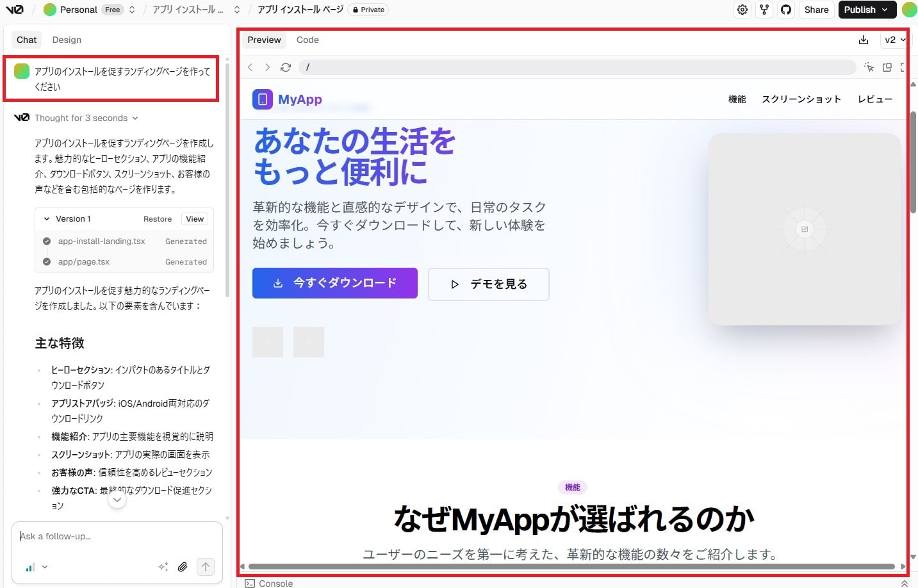Image resolution: width=918 pixels, height=588 pixels.
Task: Attach a file with the paperclip icon
Action: (x=183, y=567)
